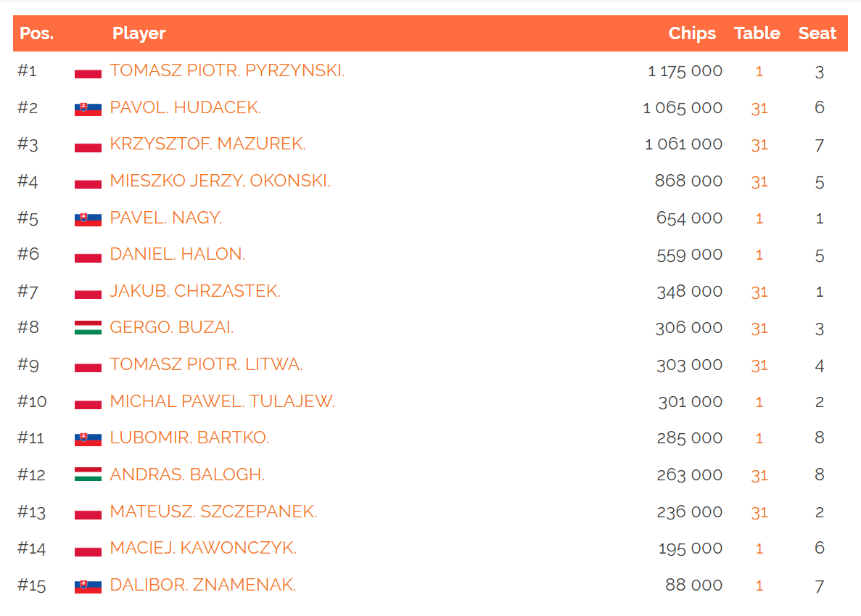Click the Hungarian flag beside Andras Balogh

(x=88, y=475)
